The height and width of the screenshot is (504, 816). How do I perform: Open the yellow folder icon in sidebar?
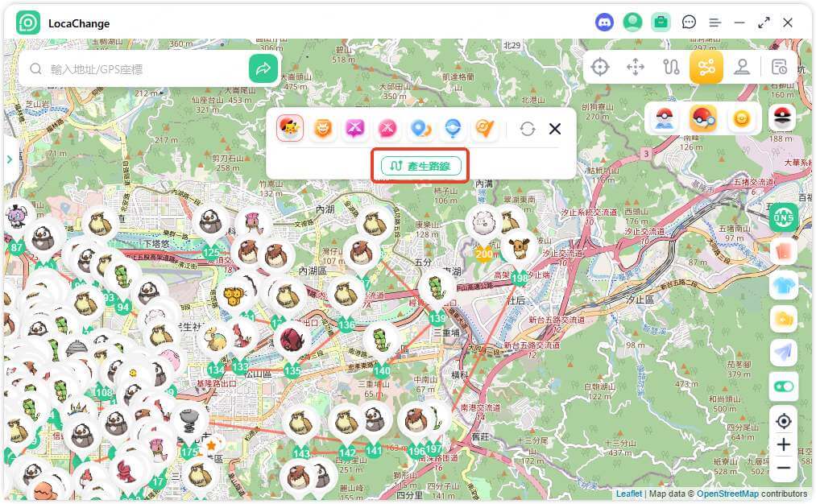(x=783, y=318)
